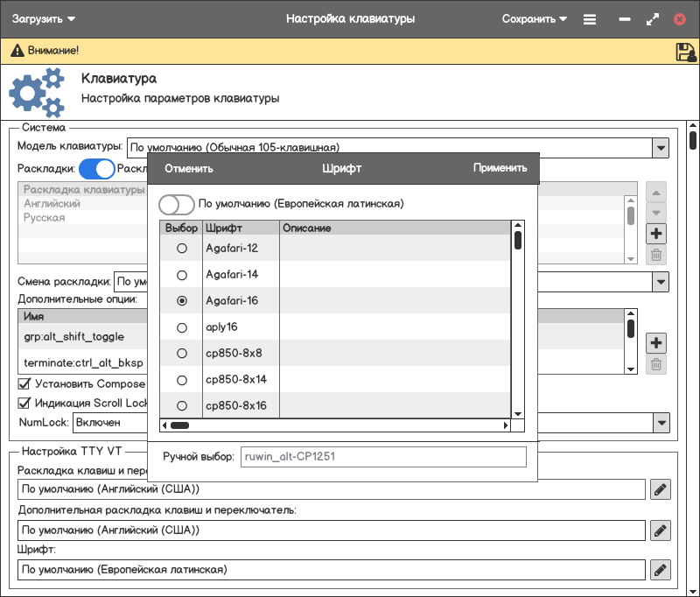Open the Загрузить dropdown menu
The image size is (700, 597).
(44, 18)
